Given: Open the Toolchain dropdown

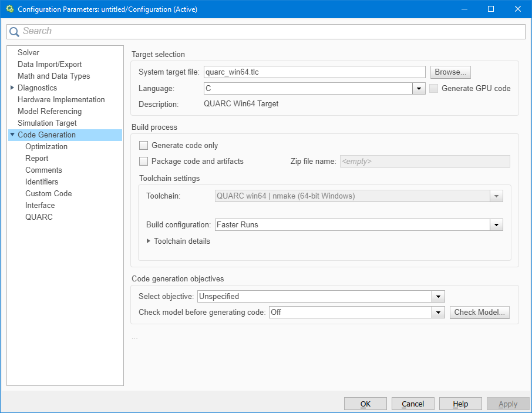Looking at the screenshot, I should click(x=496, y=196).
